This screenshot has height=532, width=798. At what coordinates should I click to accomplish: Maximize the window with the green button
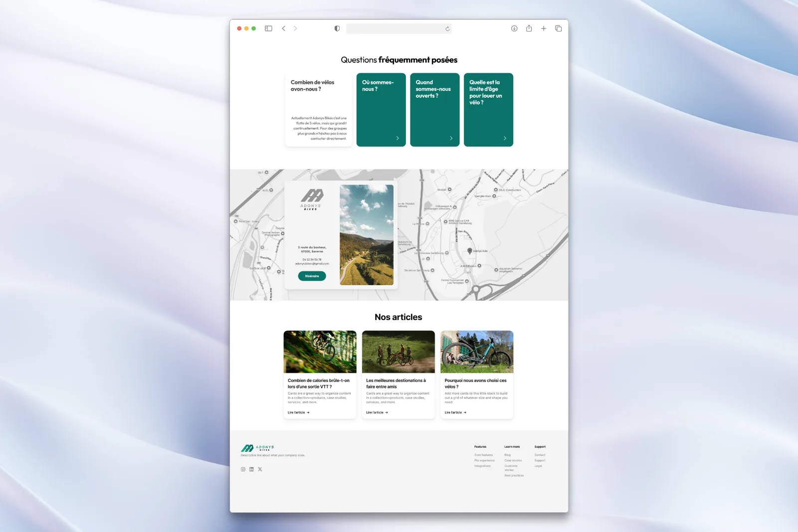(254, 28)
